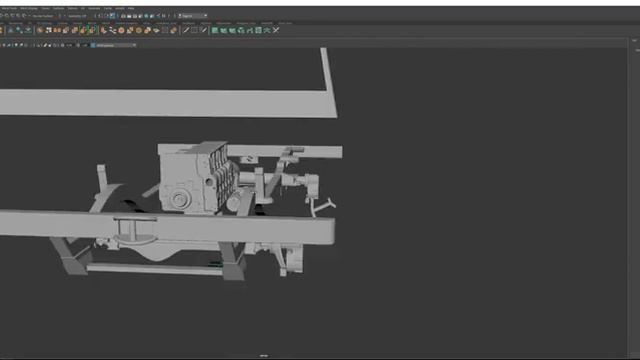This screenshot has height=360, width=640.
Task: Open the Curves menu
Action: point(45,8)
